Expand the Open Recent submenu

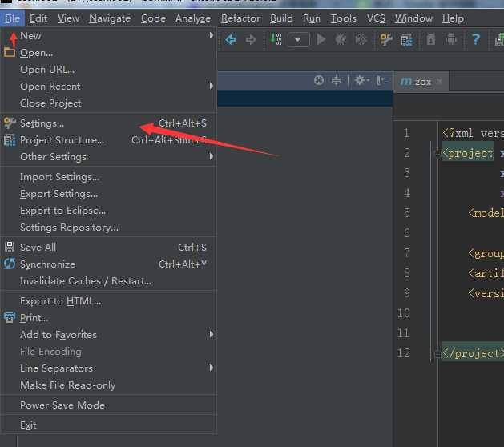108,87
